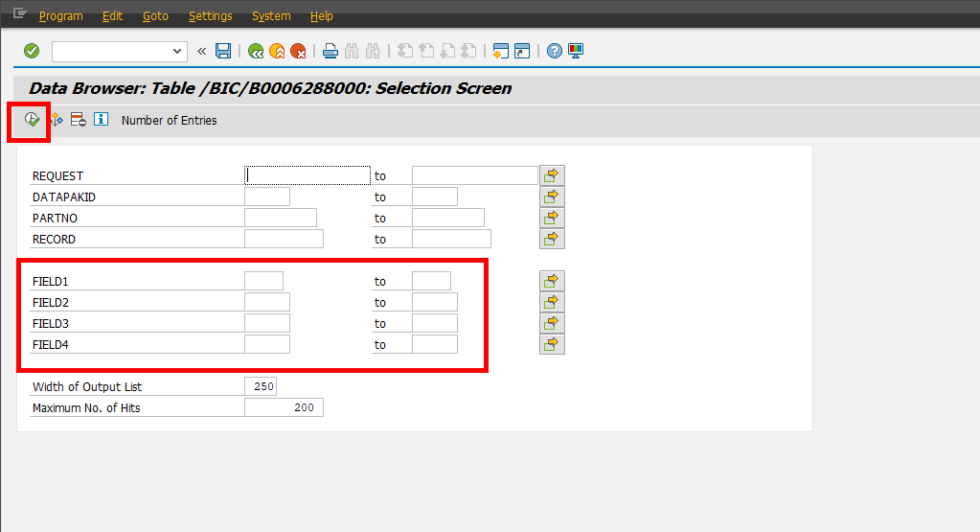Click the REQUEST to input field

click(x=475, y=175)
